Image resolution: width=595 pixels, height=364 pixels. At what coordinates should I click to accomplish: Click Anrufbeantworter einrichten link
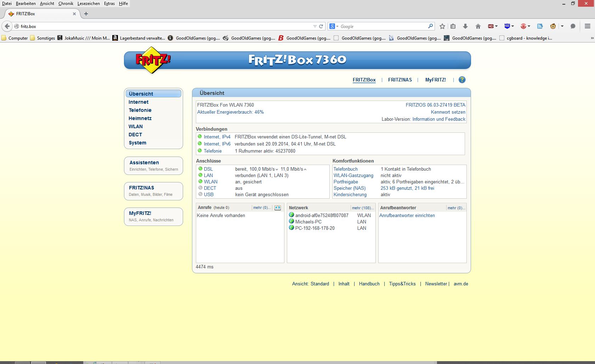click(x=407, y=215)
